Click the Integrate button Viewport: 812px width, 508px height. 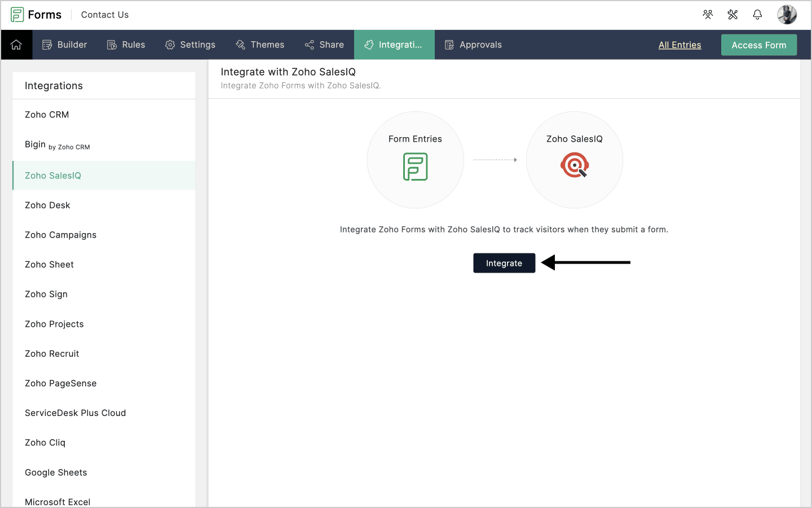(504, 263)
